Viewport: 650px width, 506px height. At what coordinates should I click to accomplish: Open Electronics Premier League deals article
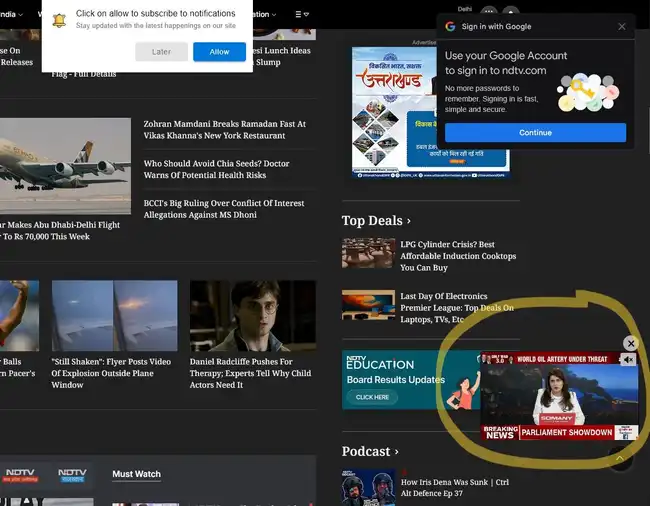tap(457, 307)
